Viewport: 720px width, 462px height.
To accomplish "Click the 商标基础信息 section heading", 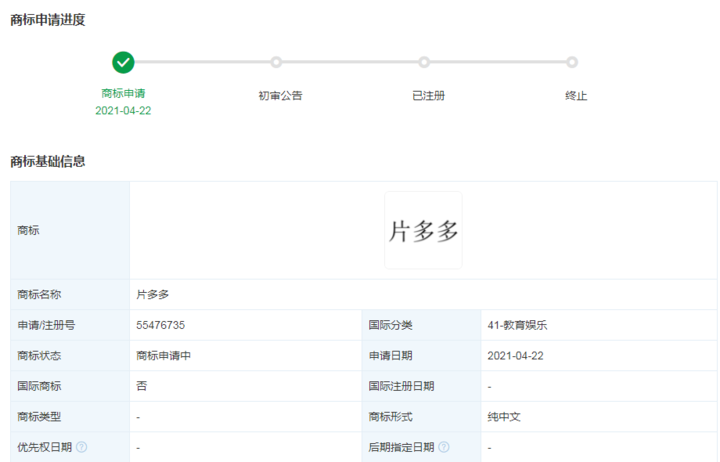I will coord(48,161).
